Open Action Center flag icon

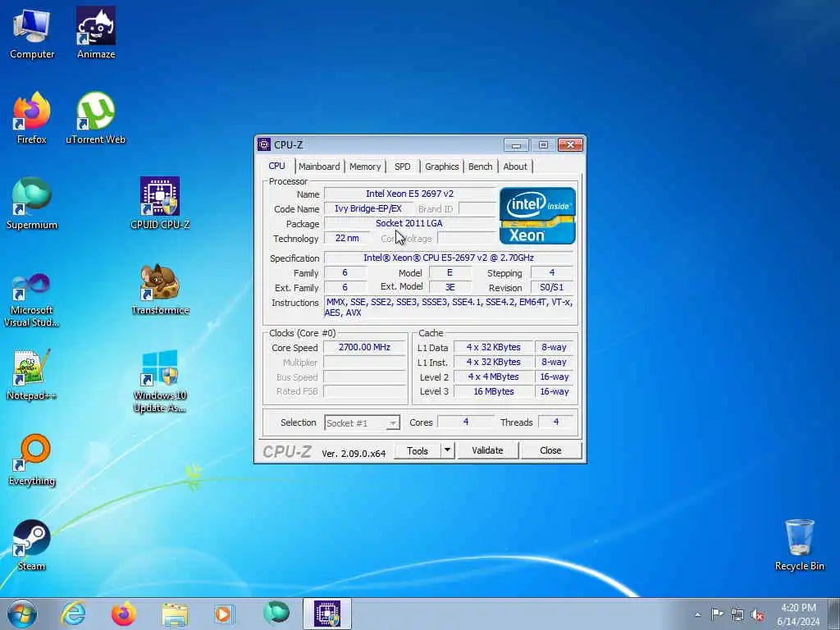coord(717,614)
